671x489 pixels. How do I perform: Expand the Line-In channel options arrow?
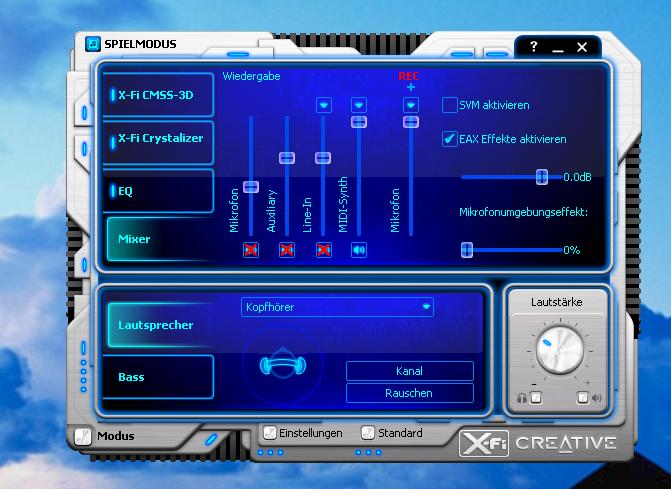[x=324, y=105]
